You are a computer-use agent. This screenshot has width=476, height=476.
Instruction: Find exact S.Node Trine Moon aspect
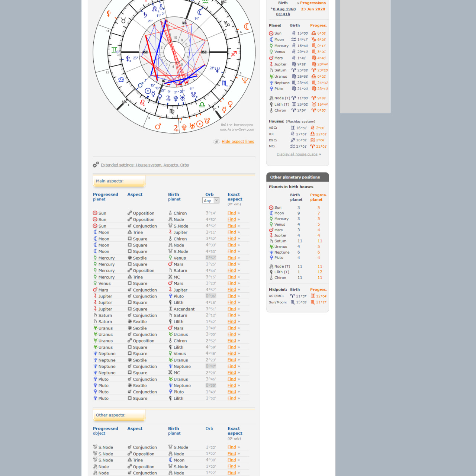232,460
